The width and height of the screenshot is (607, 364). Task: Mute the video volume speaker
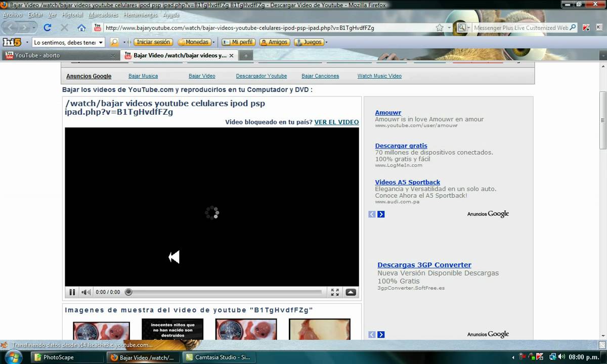86,292
